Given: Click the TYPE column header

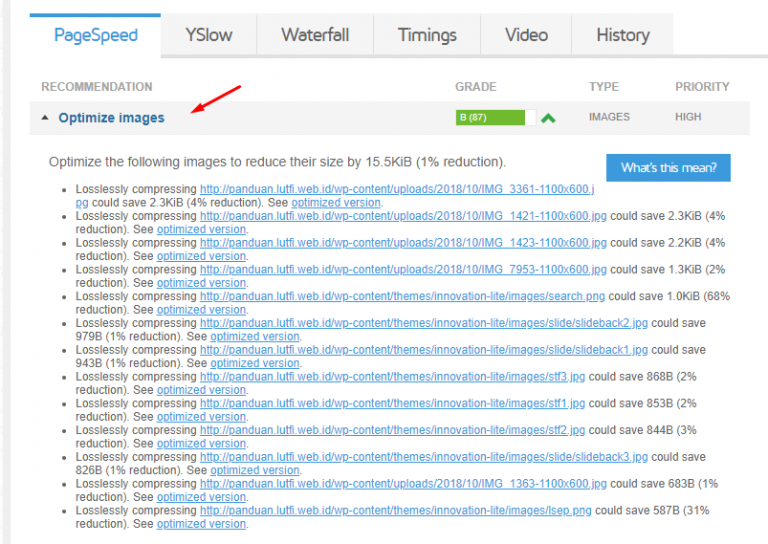Looking at the screenshot, I should tap(603, 87).
